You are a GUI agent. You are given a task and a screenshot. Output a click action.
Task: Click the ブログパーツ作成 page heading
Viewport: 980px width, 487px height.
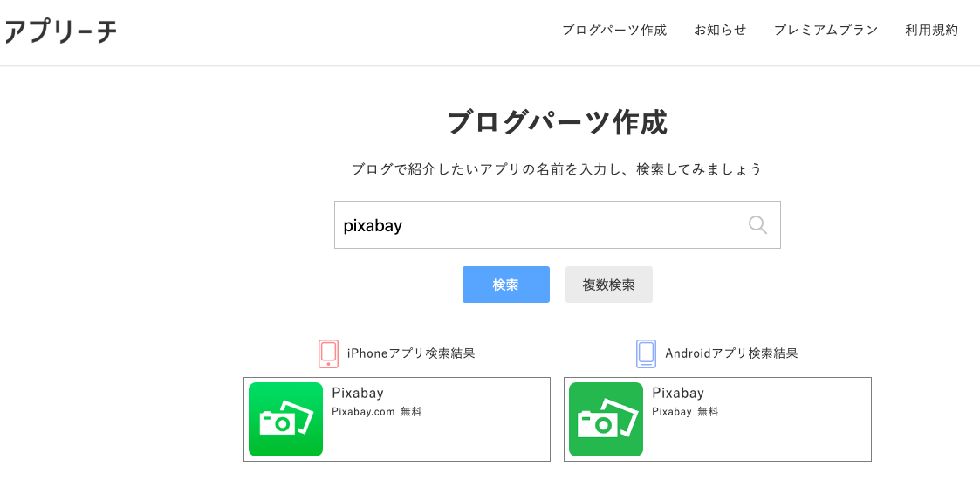(x=558, y=122)
